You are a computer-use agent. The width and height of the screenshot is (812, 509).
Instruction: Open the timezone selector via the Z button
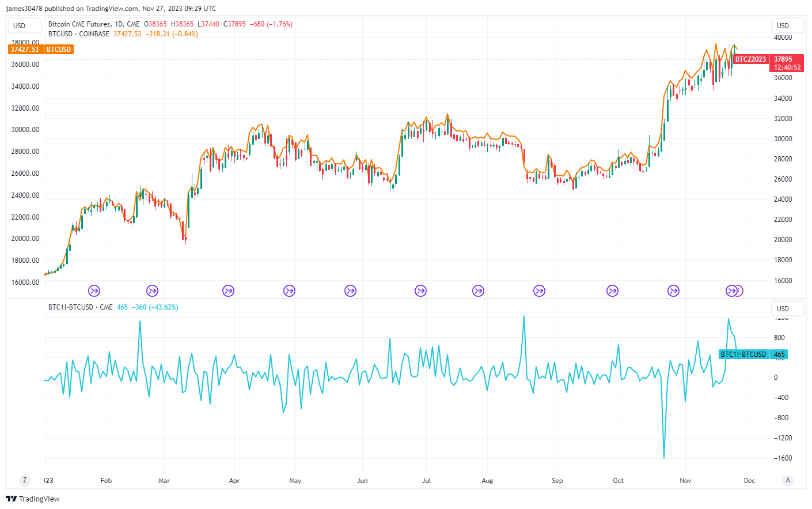coord(24,480)
